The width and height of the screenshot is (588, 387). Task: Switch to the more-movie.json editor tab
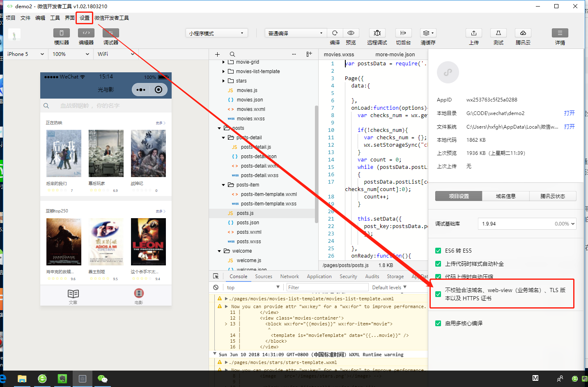pyautogui.click(x=395, y=54)
